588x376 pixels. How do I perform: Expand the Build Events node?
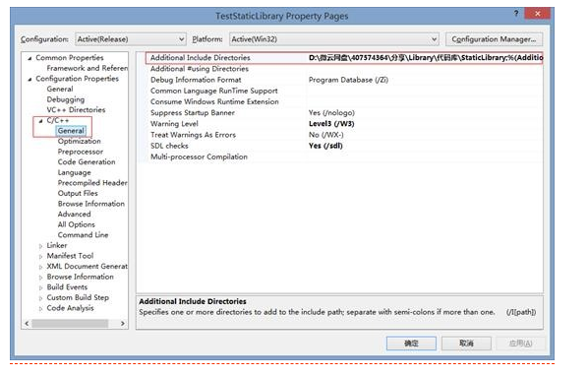40,287
